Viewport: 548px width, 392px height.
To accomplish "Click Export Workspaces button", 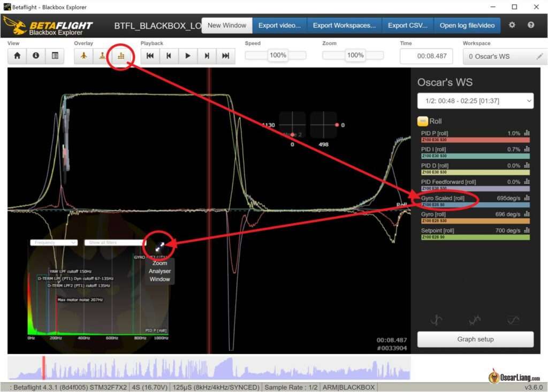I will point(344,26).
